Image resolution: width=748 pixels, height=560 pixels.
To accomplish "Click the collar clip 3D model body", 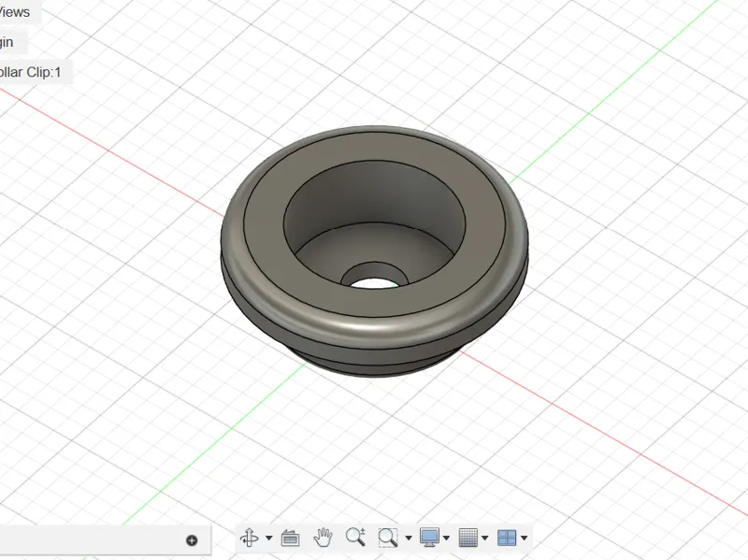I will click(375, 251).
